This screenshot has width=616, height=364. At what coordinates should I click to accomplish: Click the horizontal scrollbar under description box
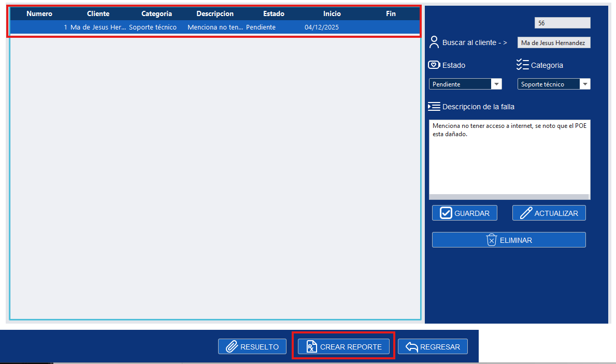point(509,197)
